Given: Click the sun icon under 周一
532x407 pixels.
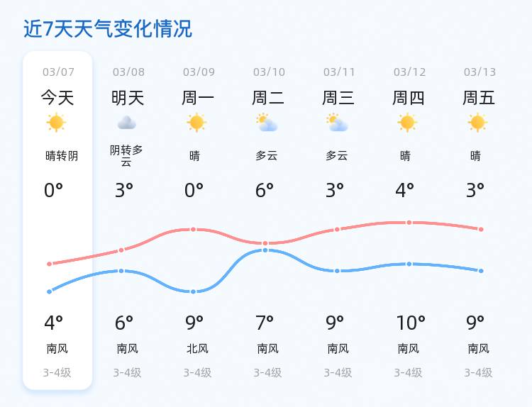Looking at the screenshot, I should click(x=196, y=123).
